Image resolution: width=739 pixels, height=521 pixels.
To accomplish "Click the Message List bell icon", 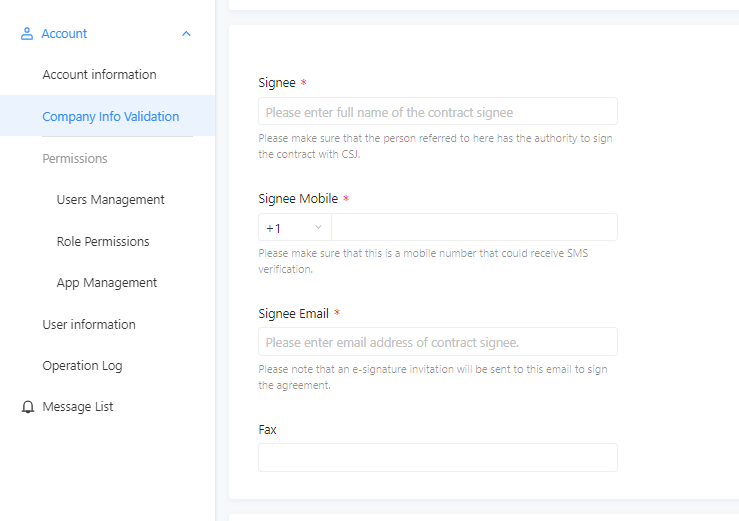I will click(x=28, y=407).
